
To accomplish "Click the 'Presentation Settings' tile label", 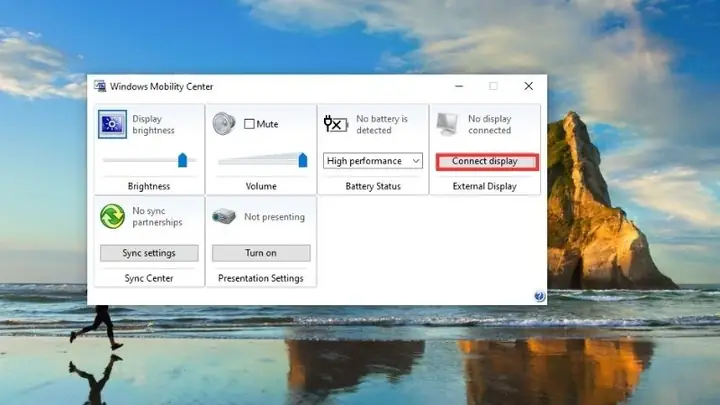I will point(261,278).
